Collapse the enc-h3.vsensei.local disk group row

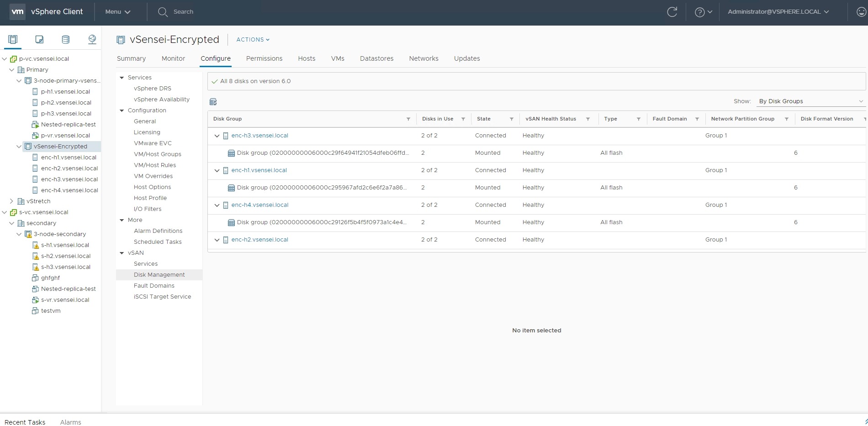(217, 136)
